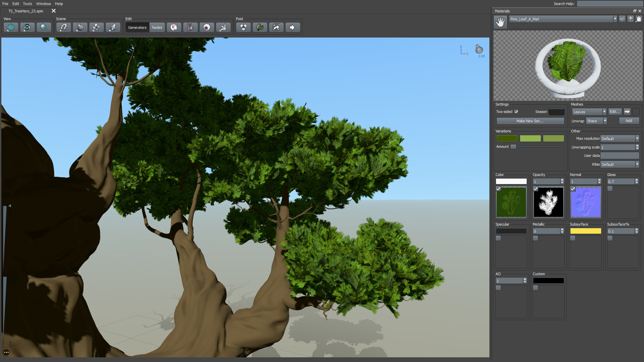
Task: Adjust the Unwrapping scale stepper
Action: pos(637,147)
